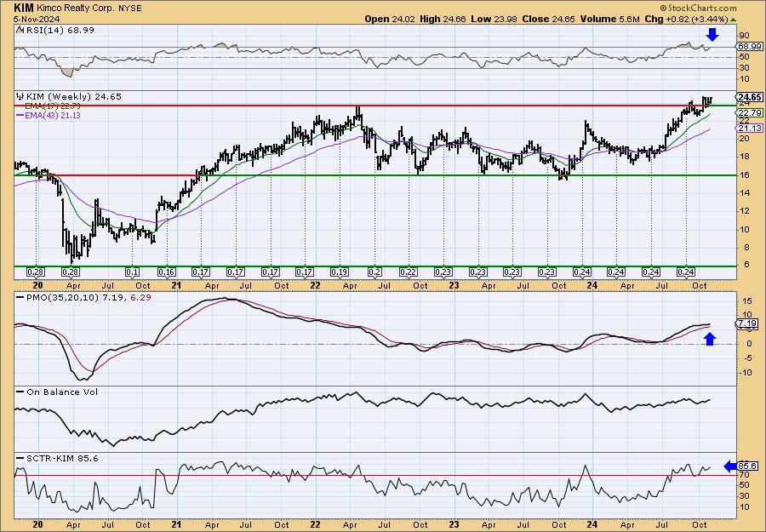Image resolution: width=766 pixels, height=532 pixels.
Task: Click the RSI area-chart icon beside RSI(14)
Action: click(x=20, y=30)
